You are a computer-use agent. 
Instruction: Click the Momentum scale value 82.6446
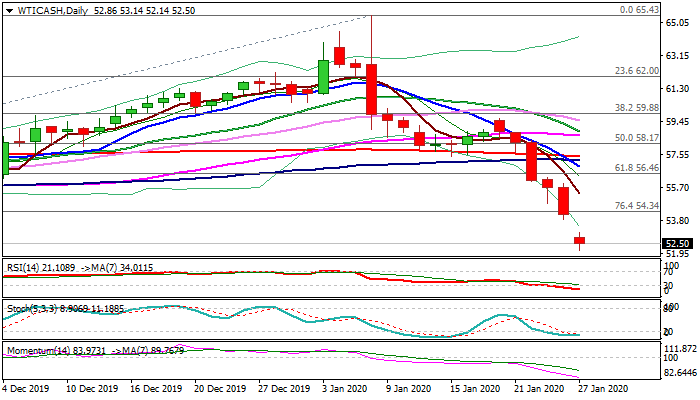(680, 372)
